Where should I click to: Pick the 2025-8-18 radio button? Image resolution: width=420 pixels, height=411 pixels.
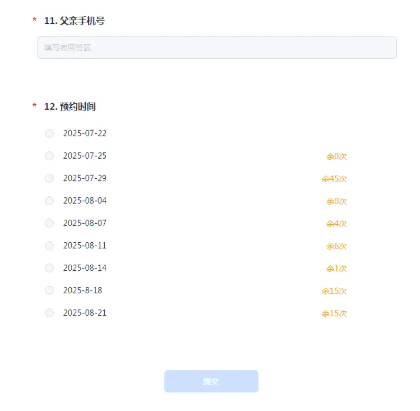coord(49,290)
